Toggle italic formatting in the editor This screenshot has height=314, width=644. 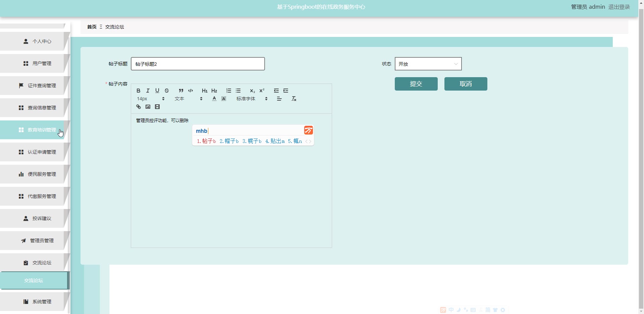point(148,91)
